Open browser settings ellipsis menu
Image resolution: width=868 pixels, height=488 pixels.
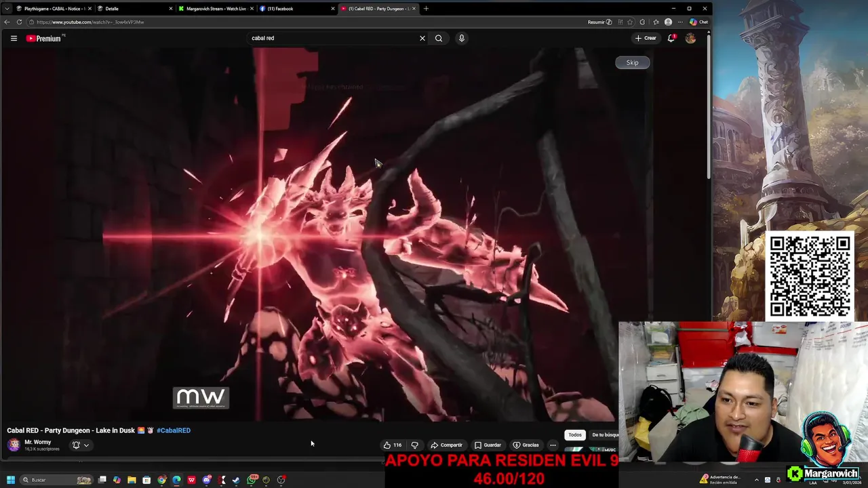click(680, 22)
